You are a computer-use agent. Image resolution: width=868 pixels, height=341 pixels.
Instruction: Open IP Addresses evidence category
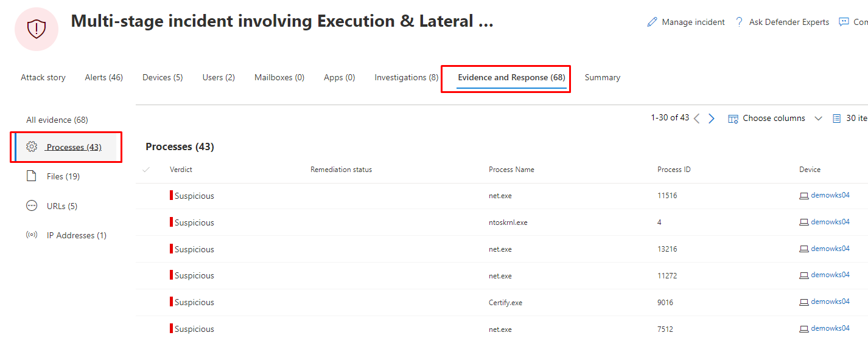[76, 235]
